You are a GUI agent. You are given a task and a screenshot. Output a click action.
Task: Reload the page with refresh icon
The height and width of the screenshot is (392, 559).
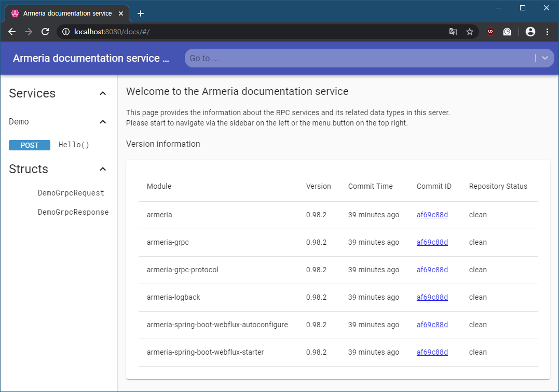[x=45, y=32]
